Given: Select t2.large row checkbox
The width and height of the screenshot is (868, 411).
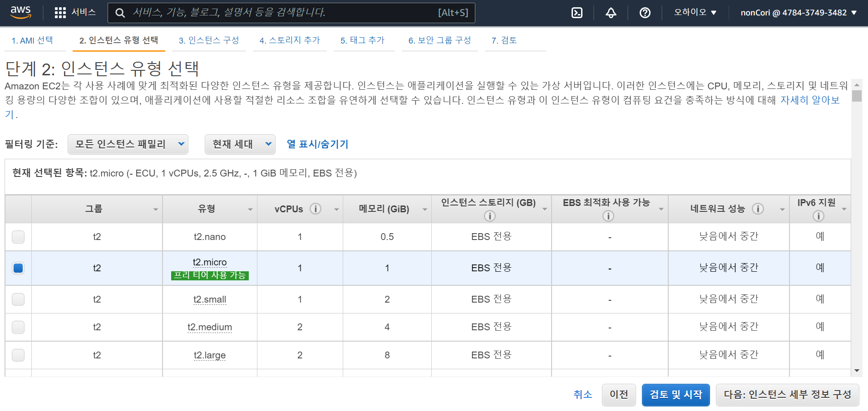Looking at the screenshot, I should 18,355.
